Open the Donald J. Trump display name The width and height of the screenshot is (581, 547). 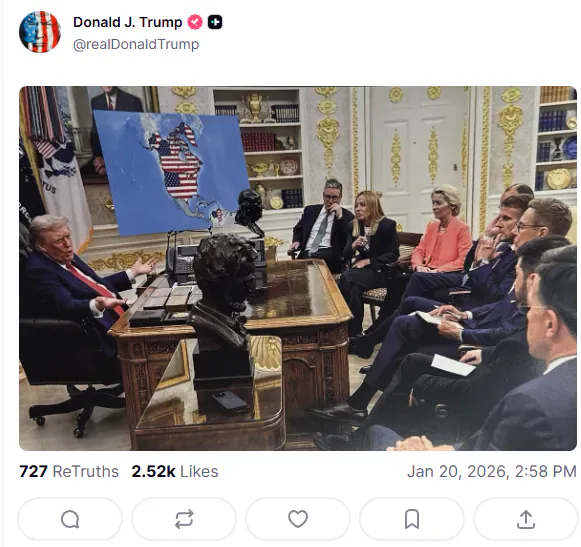[128, 22]
